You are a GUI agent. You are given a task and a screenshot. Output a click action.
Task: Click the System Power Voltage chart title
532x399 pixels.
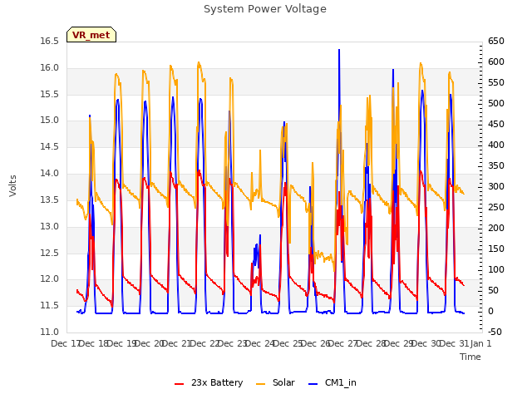[265, 9]
